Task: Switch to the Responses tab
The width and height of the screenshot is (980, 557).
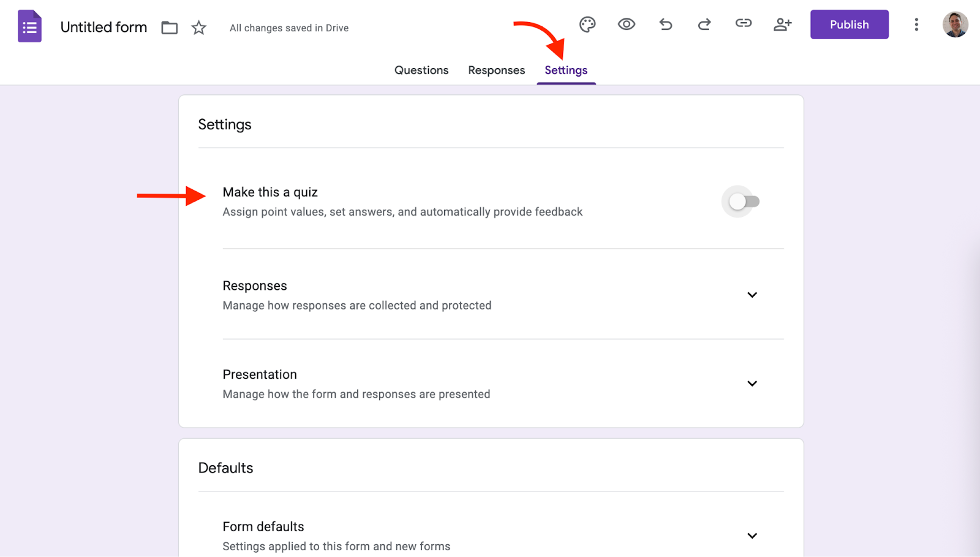Action: (x=496, y=70)
